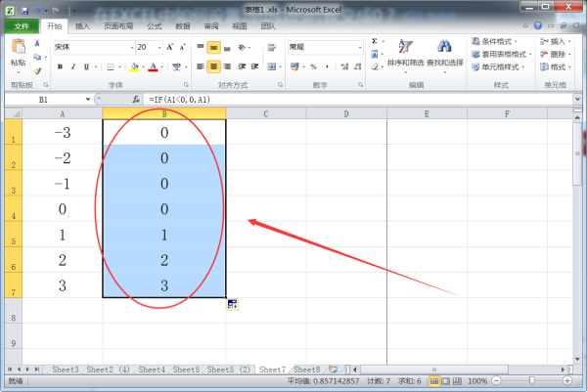This screenshot has height=392, width=587.
Task: Open the Sort and Filter tool
Action: (401, 53)
